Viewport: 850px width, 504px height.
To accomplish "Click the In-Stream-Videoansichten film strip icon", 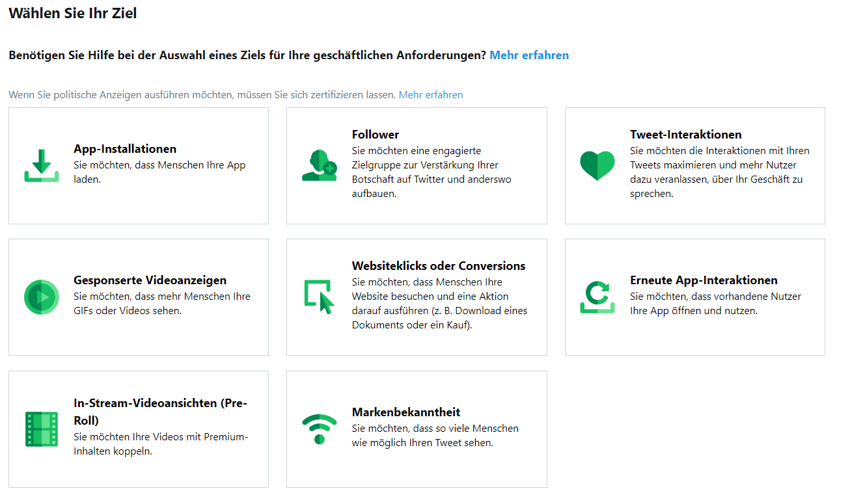I will pos(42,429).
